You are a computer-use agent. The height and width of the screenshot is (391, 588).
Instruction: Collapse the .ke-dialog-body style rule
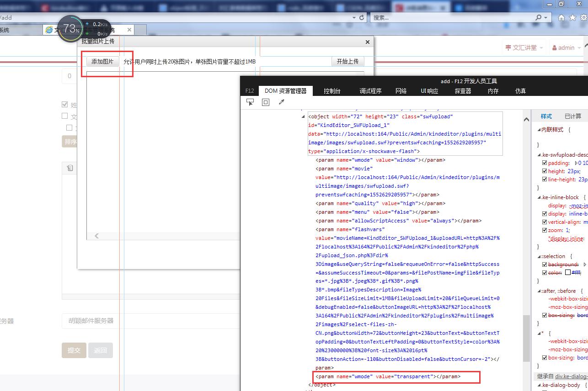(539, 386)
